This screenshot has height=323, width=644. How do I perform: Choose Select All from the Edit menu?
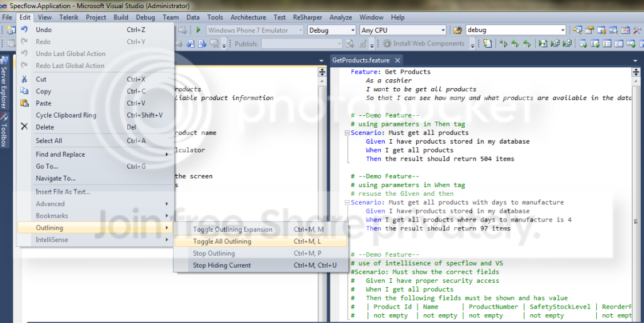[96, 140]
